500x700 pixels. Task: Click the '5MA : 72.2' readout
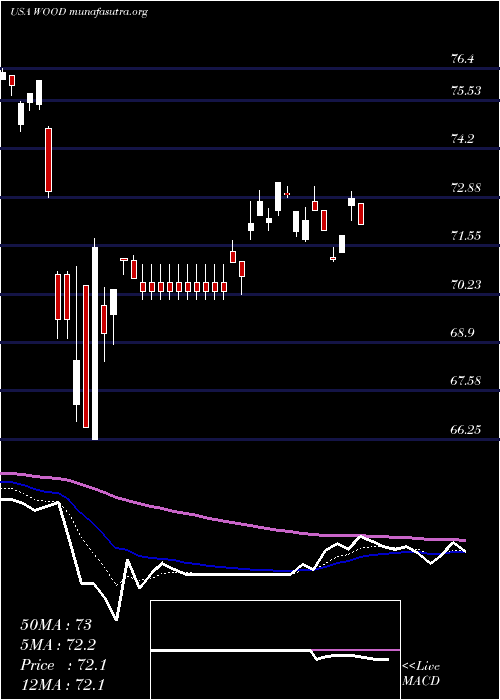pos(58,645)
